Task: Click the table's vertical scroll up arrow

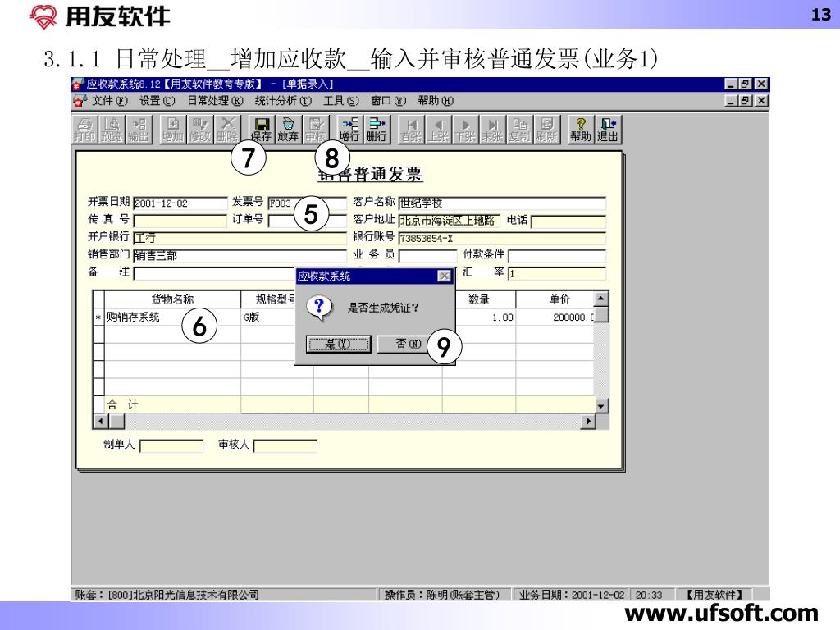Action: tap(601, 299)
